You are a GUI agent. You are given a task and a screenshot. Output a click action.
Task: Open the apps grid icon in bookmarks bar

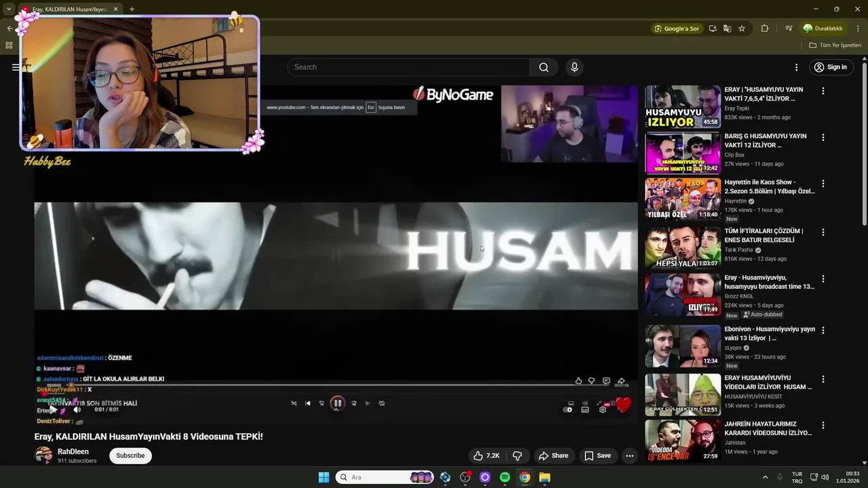tap(9, 45)
